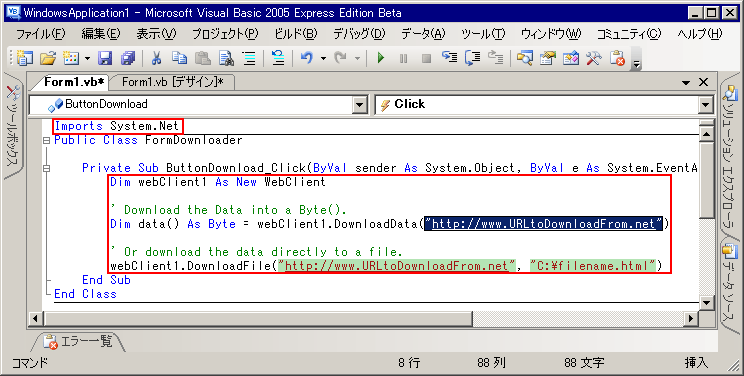Open the Toolbox hammer-wrench toolbar icon
The image size is (744, 376).
[x=594, y=58]
